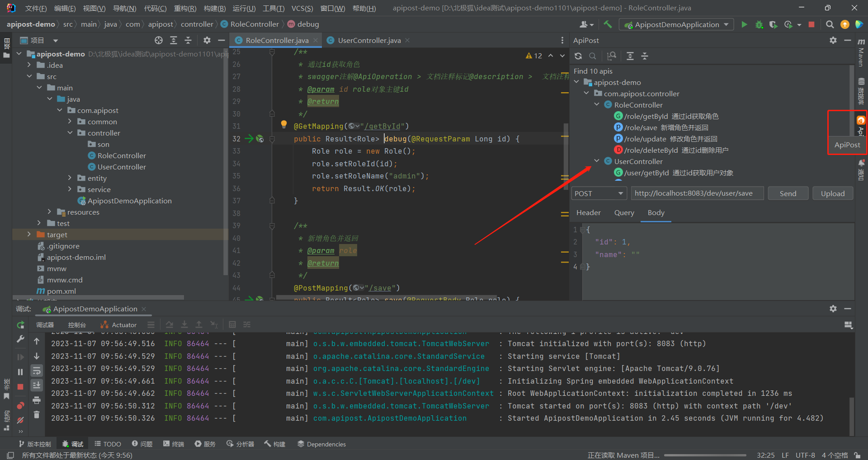Toggle the Bookmarks side tool window
Screen dimensions: 868x460
coord(6,390)
